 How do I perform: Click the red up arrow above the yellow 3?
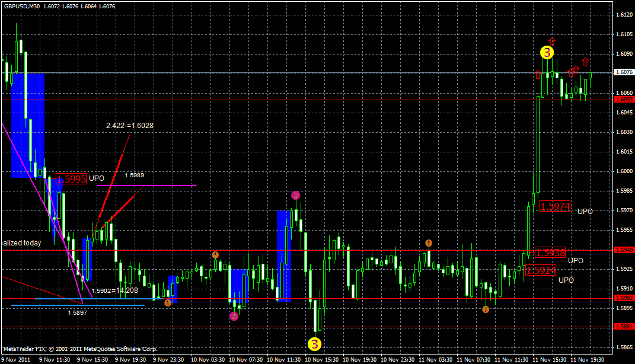(x=552, y=41)
